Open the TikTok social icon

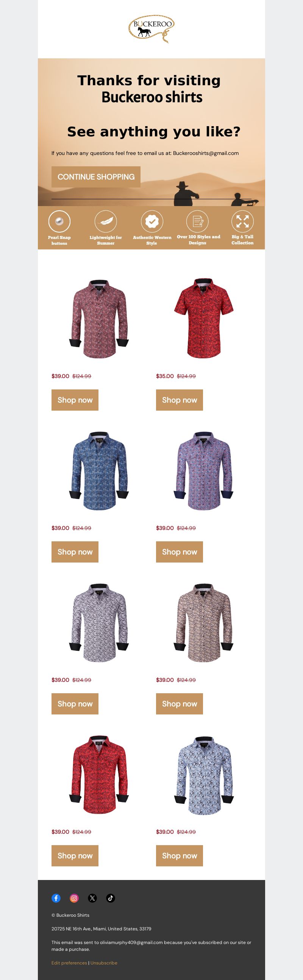coord(111,898)
